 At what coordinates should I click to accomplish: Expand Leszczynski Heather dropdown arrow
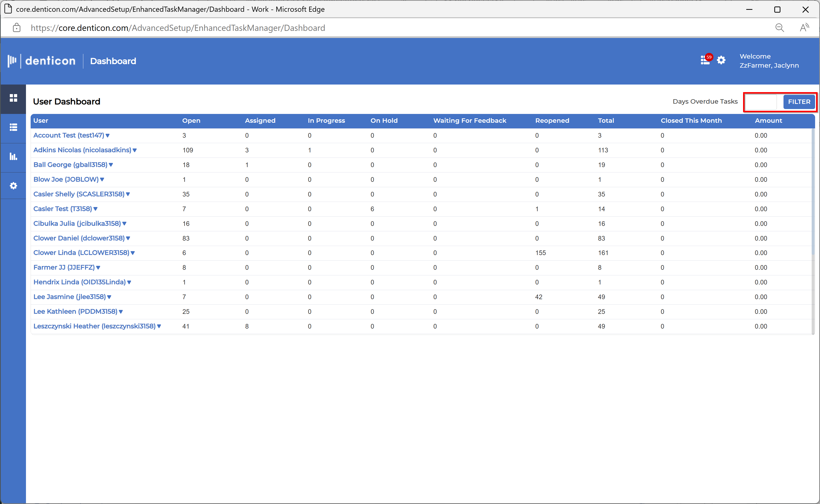pos(159,326)
